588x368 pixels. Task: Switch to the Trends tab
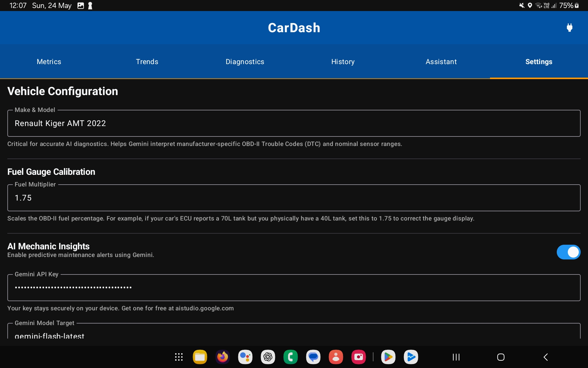coord(147,62)
